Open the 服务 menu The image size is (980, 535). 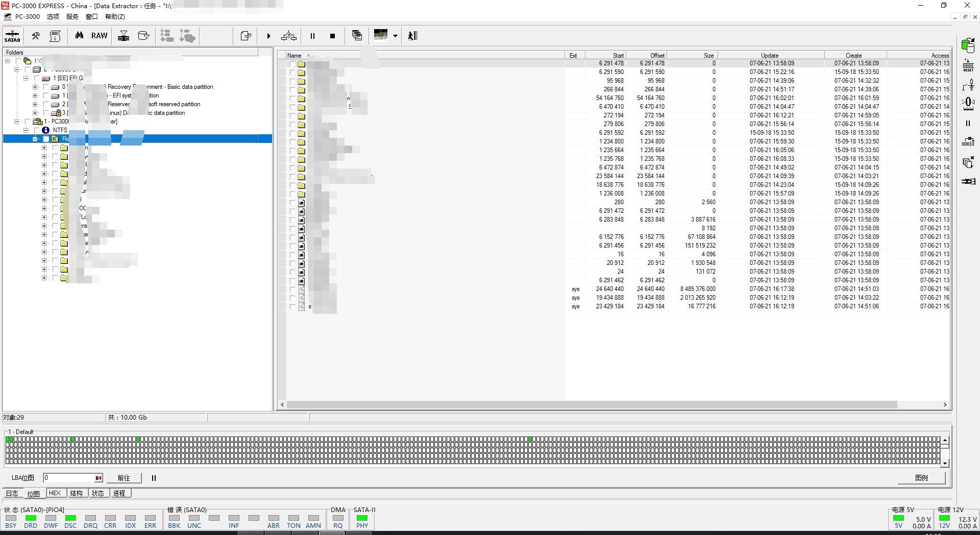coord(72,17)
